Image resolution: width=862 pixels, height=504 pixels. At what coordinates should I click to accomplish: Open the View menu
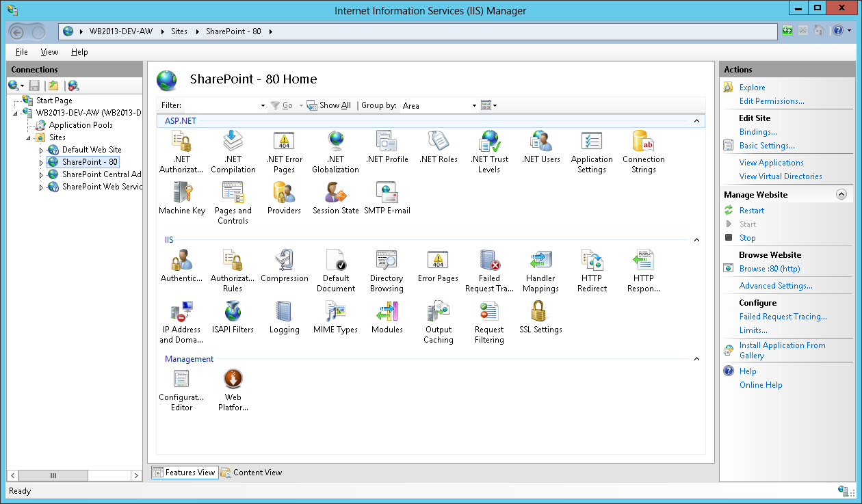pos(49,52)
